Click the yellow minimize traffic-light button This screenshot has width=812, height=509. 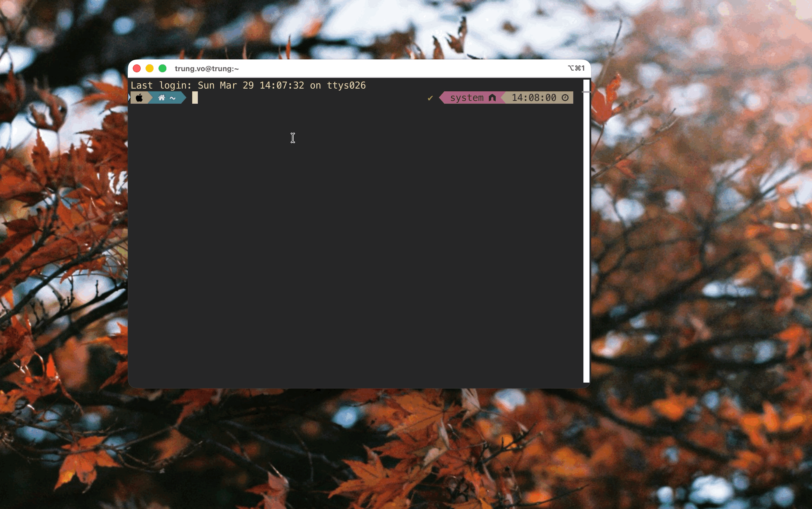[x=149, y=68]
